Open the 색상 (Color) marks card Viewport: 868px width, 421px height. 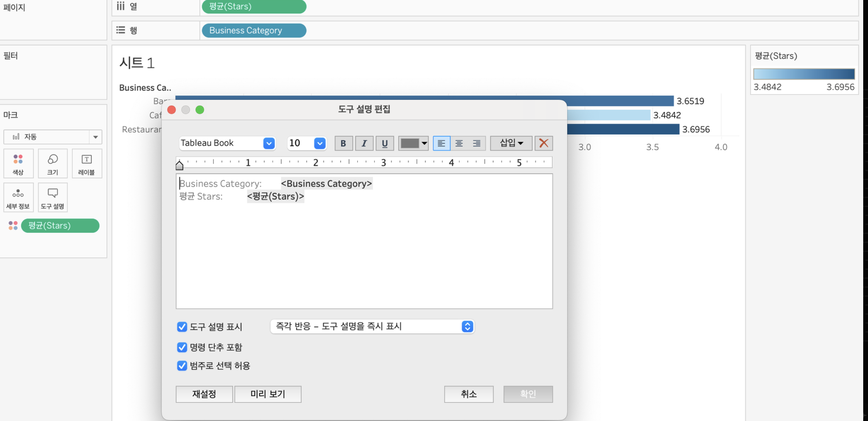click(x=18, y=164)
